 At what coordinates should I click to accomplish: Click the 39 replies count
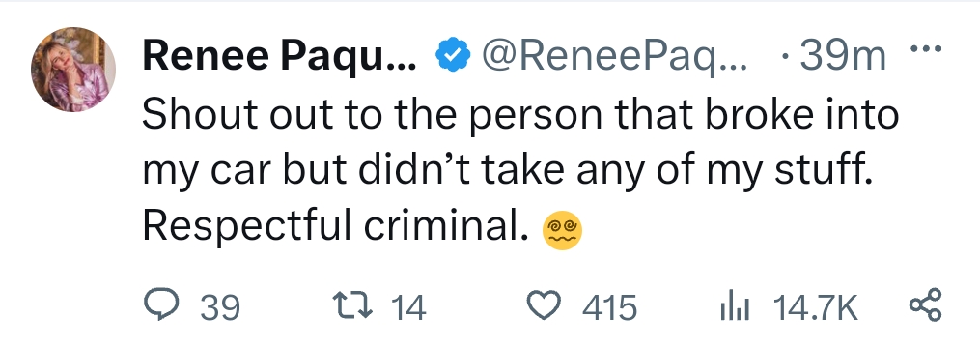pyautogui.click(x=220, y=308)
